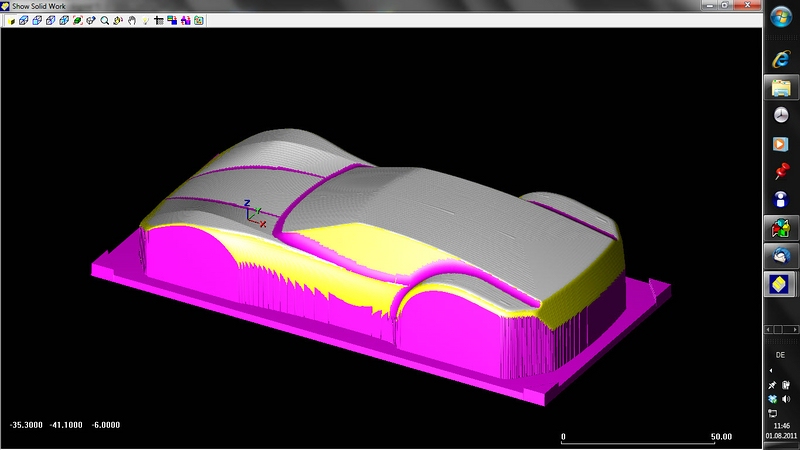Click the speaker volume tray icon
Screen dimensions: 800x450
pos(786,399)
